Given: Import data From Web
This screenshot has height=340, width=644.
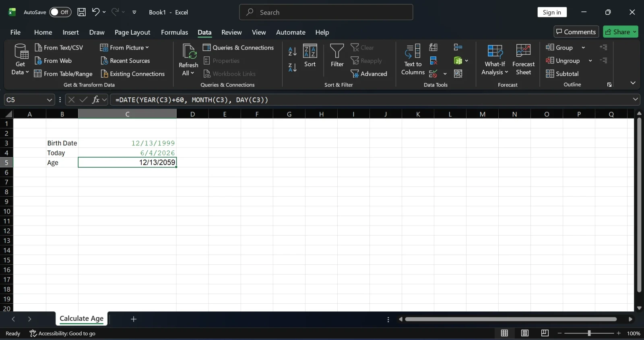Looking at the screenshot, I should (53, 61).
